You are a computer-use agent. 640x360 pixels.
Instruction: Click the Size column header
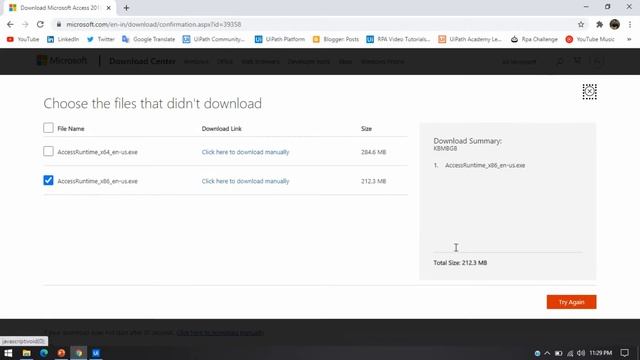click(x=366, y=129)
